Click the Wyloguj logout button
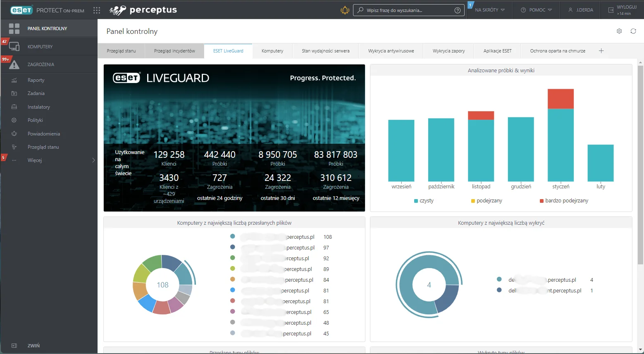The image size is (644, 354). point(622,10)
